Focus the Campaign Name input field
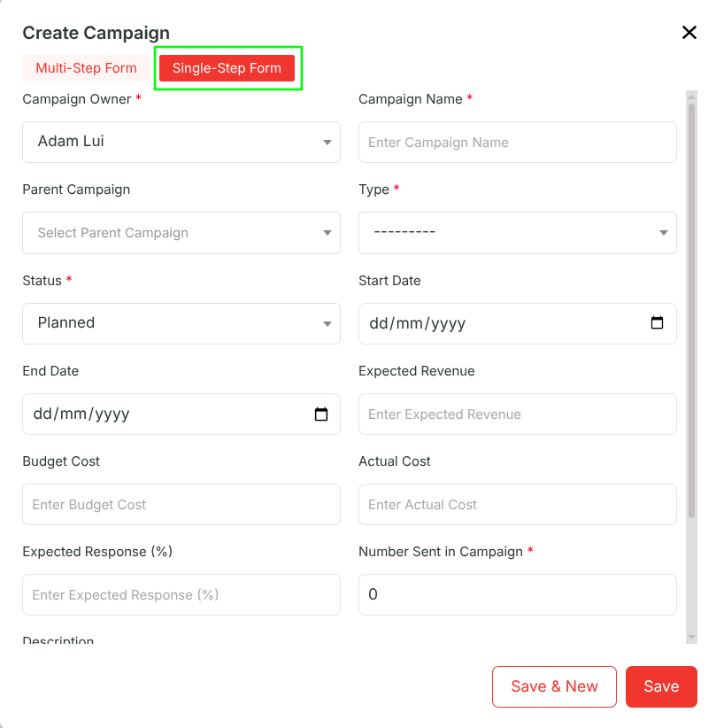 (518, 142)
